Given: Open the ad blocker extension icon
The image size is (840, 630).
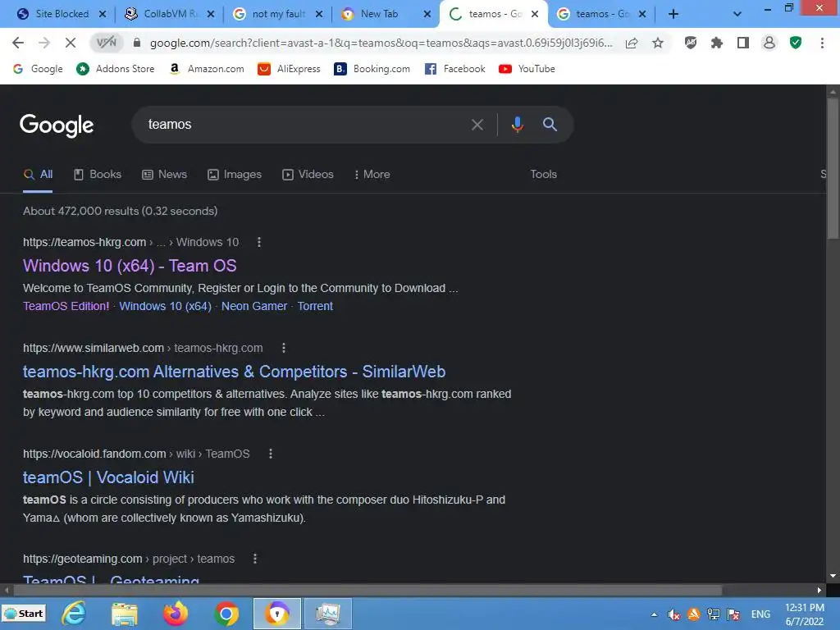Looking at the screenshot, I should [691, 43].
